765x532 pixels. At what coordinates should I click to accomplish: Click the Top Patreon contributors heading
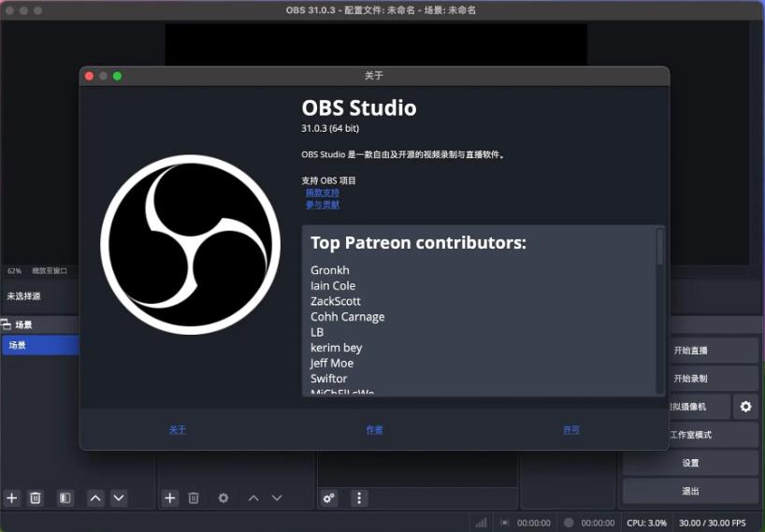pos(419,242)
